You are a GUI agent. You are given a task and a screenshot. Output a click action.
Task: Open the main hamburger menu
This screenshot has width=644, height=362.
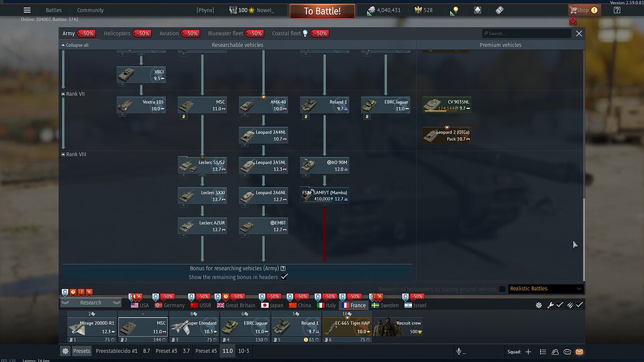27,10
